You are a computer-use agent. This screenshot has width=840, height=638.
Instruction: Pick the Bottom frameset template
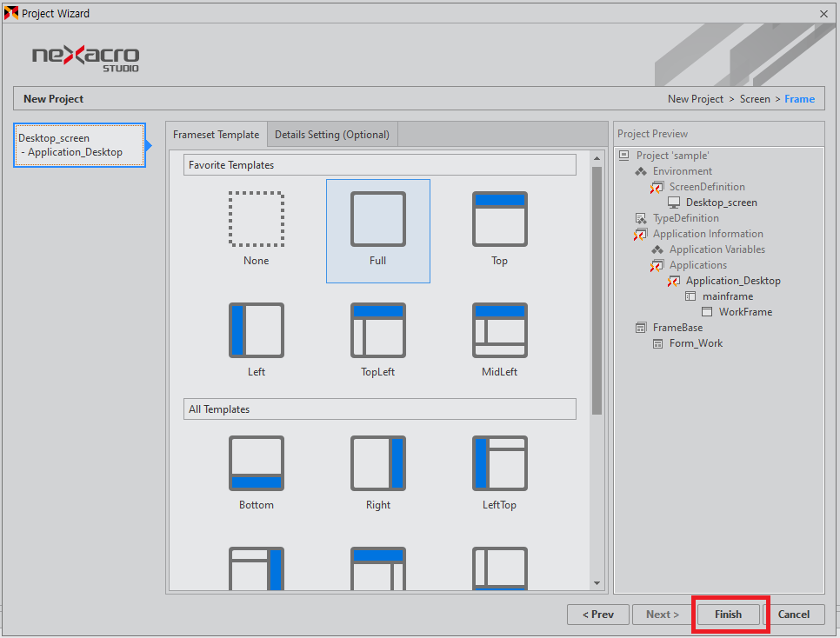point(256,463)
